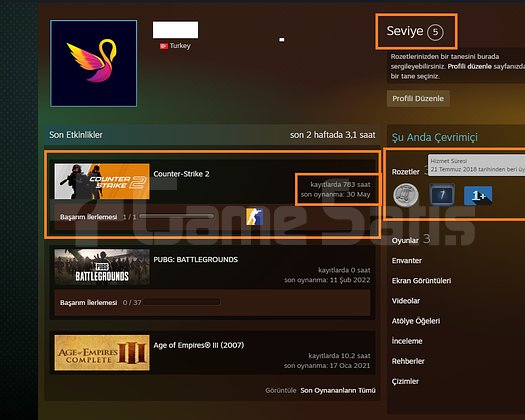Select the blue 1+ game collector badge
The height and width of the screenshot is (420, 525).
(478, 196)
